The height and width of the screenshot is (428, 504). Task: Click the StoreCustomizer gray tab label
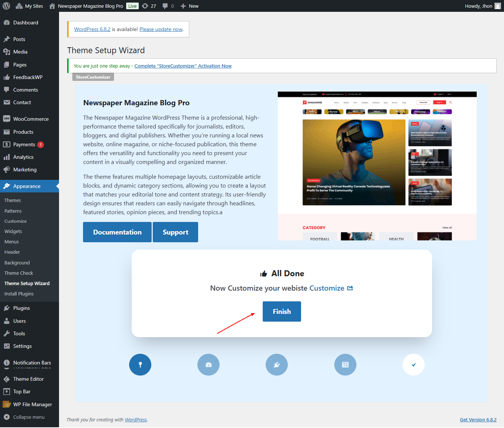coord(93,77)
